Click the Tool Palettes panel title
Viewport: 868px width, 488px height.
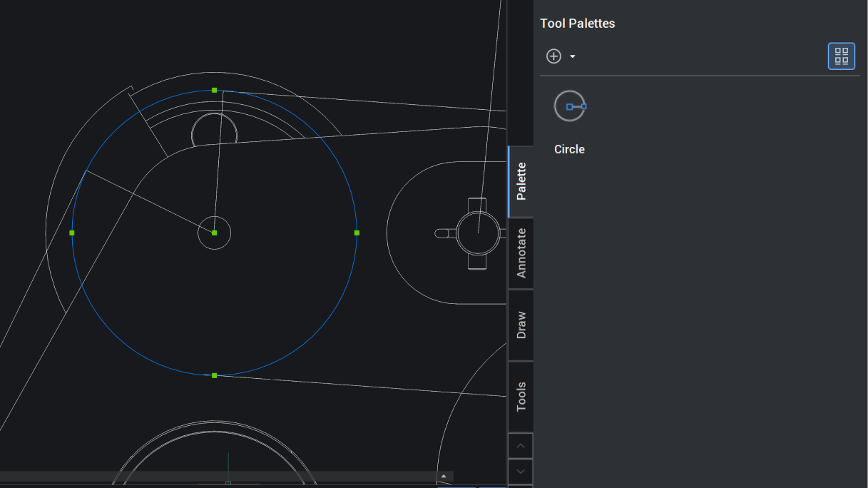(x=578, y=24)
